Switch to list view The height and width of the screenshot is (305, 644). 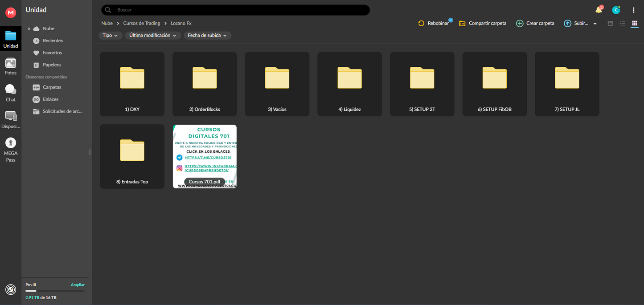coord(623,24)
